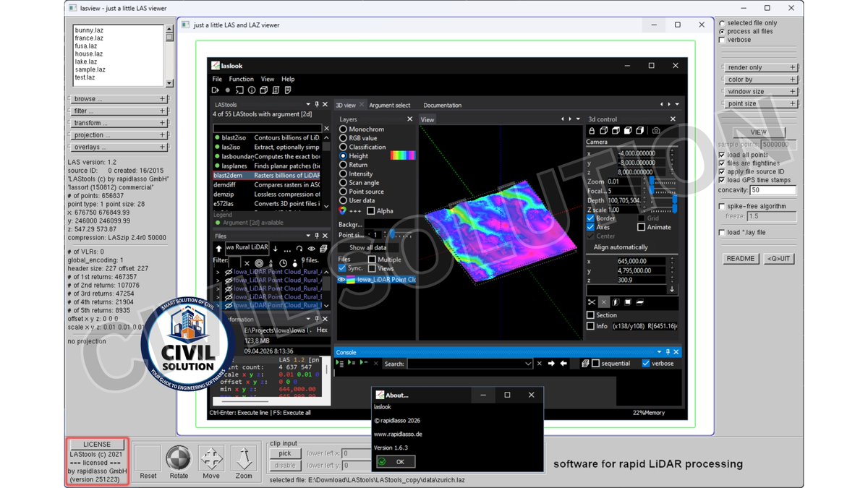Select 'selected file only' radio in lasview
The width and height of the screenshot is (868, 488).
(x=722, y=23)
